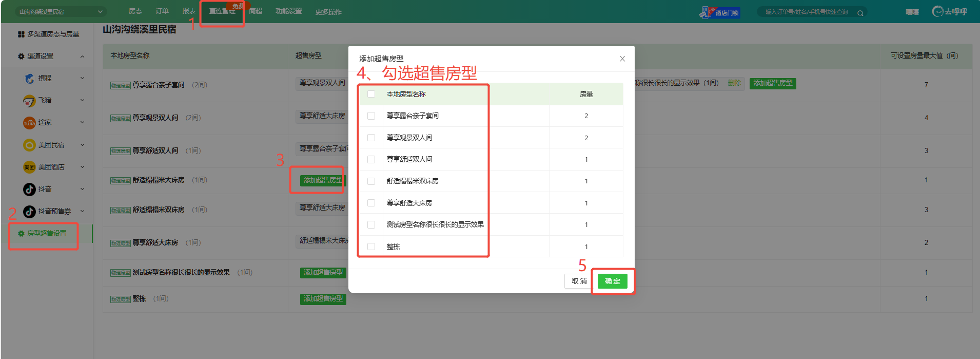The width and height of the screenshot is (980, 359).
Task: Check the 舒适榻榻米双床房 checkbox in the dialog
Action: coord(371,181)
